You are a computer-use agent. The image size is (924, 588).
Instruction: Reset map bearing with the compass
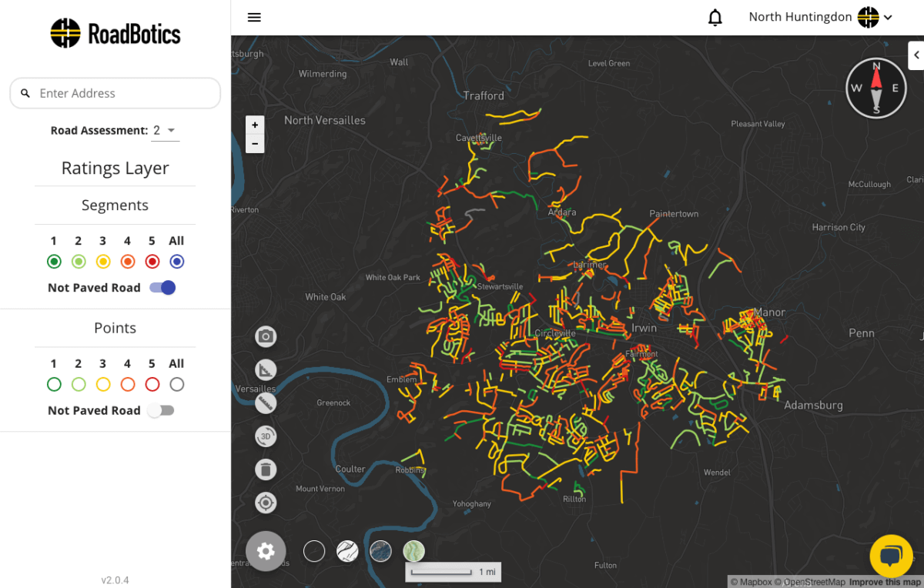pos(876,88)
